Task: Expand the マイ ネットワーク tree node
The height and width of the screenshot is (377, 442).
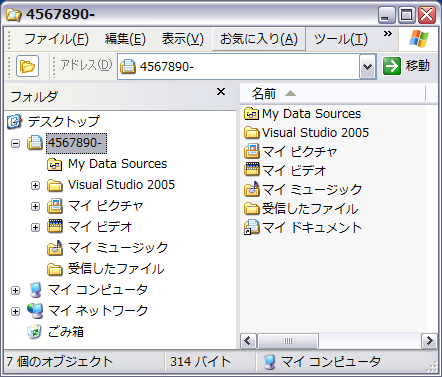Action: click(15, 311)
